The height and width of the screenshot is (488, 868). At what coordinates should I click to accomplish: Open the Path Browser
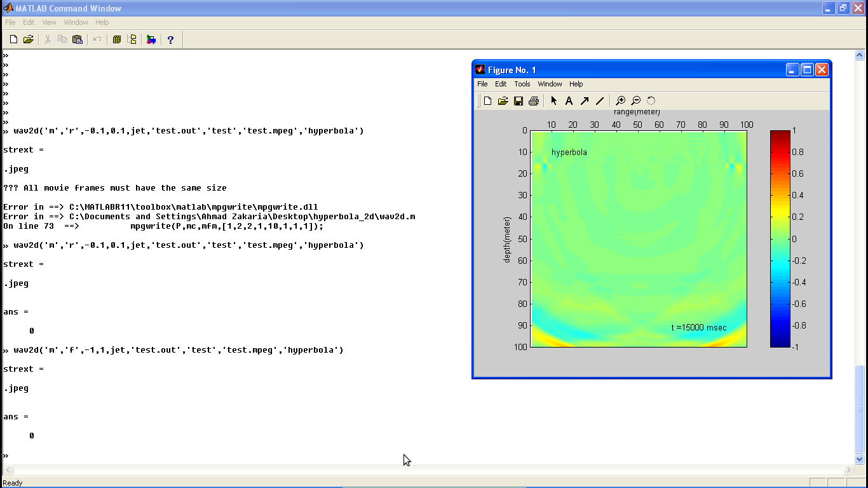click(x=132, y=39)
